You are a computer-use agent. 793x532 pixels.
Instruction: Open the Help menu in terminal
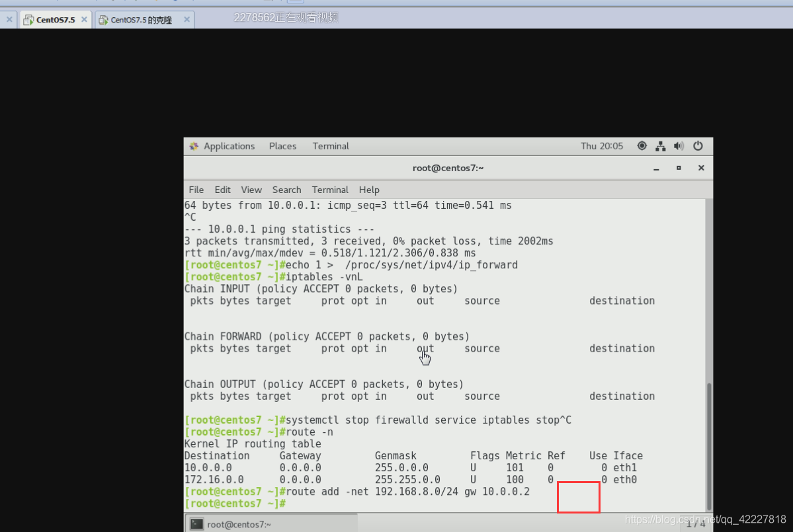coord(369,190)
